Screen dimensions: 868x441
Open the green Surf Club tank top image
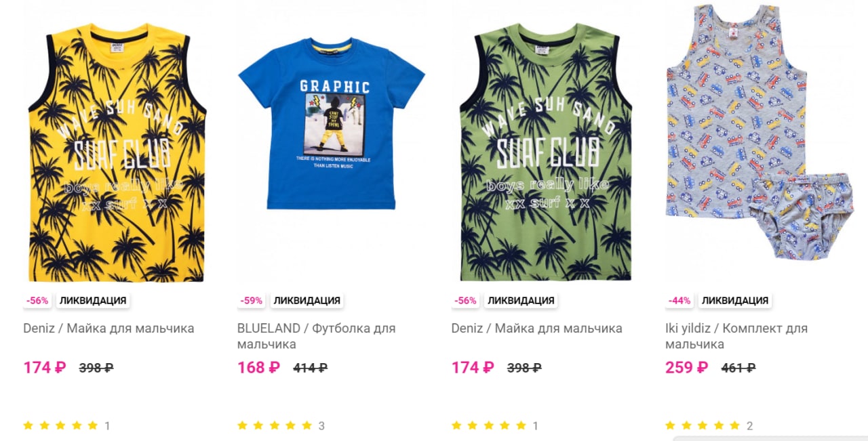pyautogui.click(x=545, y=152)
